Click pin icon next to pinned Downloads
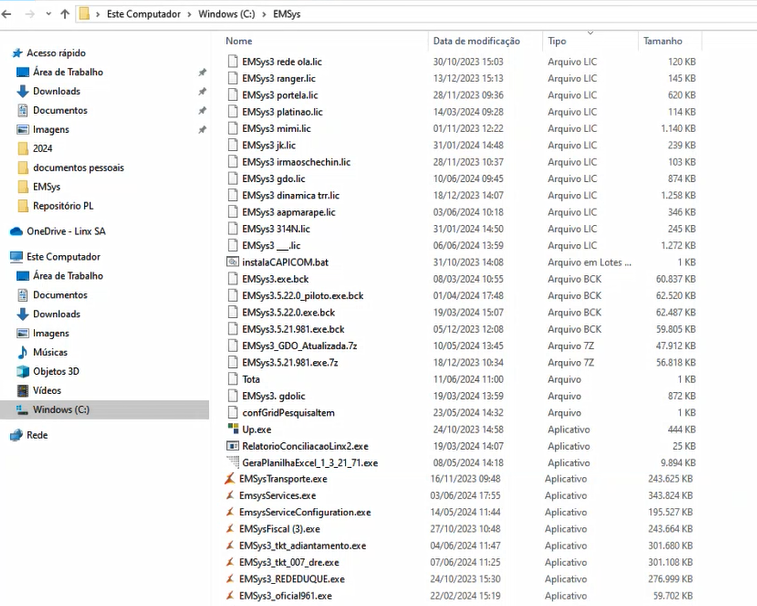The width and height of the screenshot is (757, 606). [202, 91]
